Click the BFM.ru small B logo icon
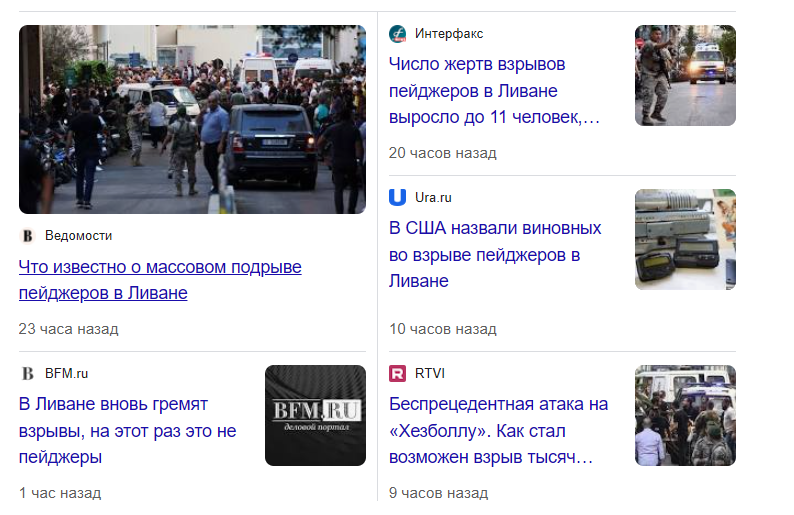The width and height of the screenshot is (794, 515). tap(27, 374)
